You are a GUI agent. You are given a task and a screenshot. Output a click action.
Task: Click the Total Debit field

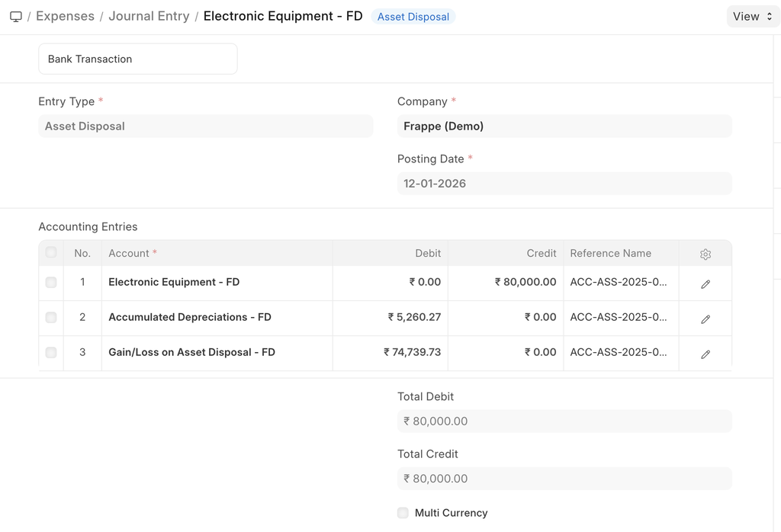[x=564, y=421]
